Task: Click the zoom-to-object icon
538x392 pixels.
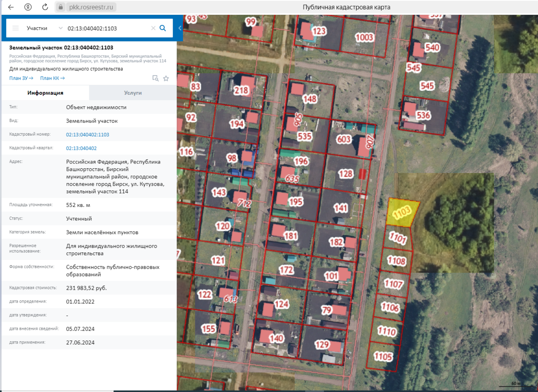Action: (155, 78)
